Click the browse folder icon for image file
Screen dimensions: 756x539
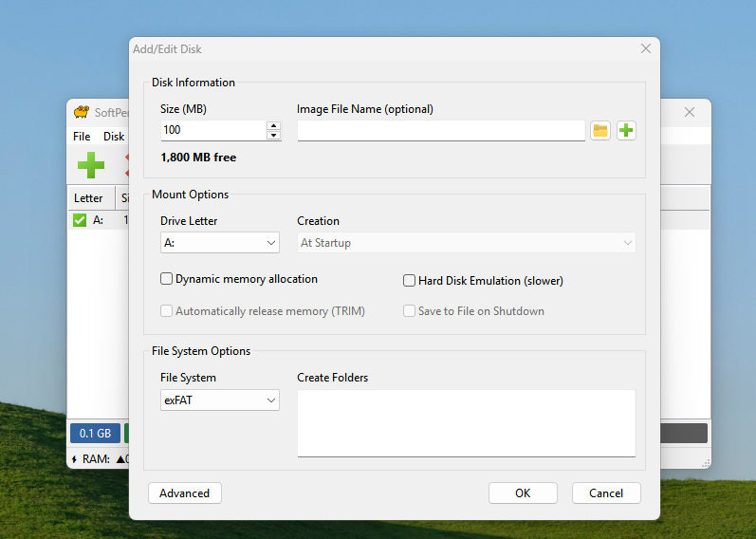pos(599,130)
